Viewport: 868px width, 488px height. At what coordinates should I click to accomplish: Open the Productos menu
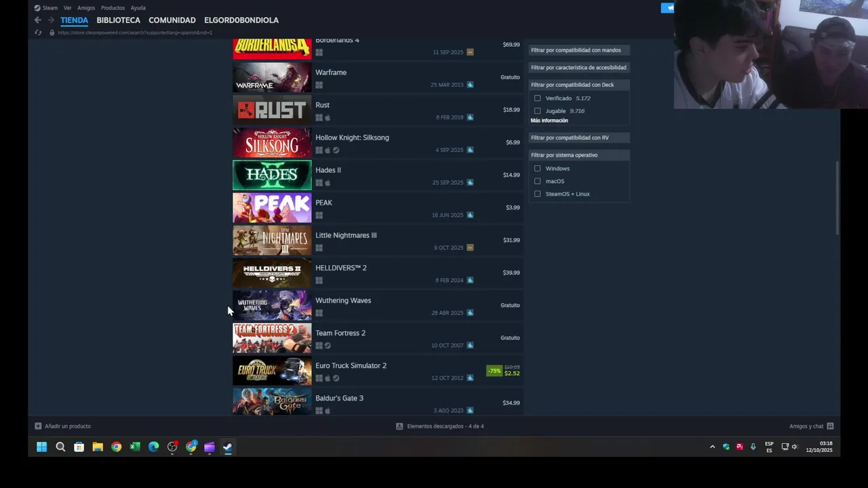pos(113,8)
